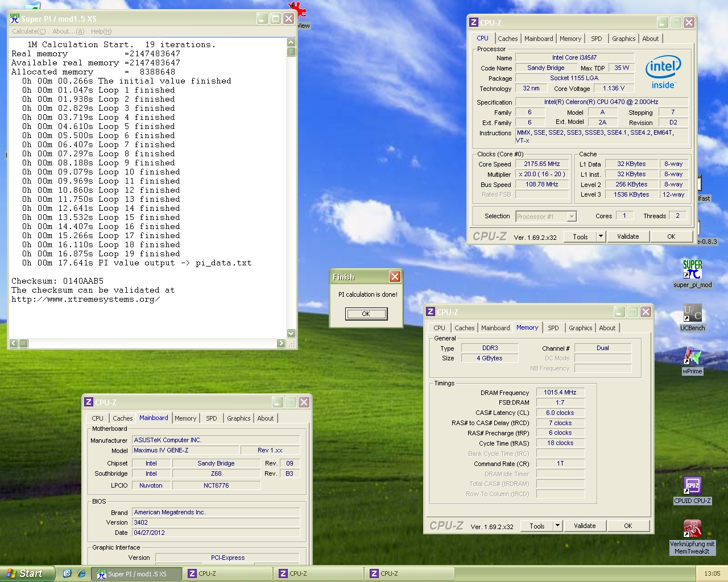Click the CPU-Z Memory window title icon
This screenshot has width=728, height=582.
click(431, 311)
